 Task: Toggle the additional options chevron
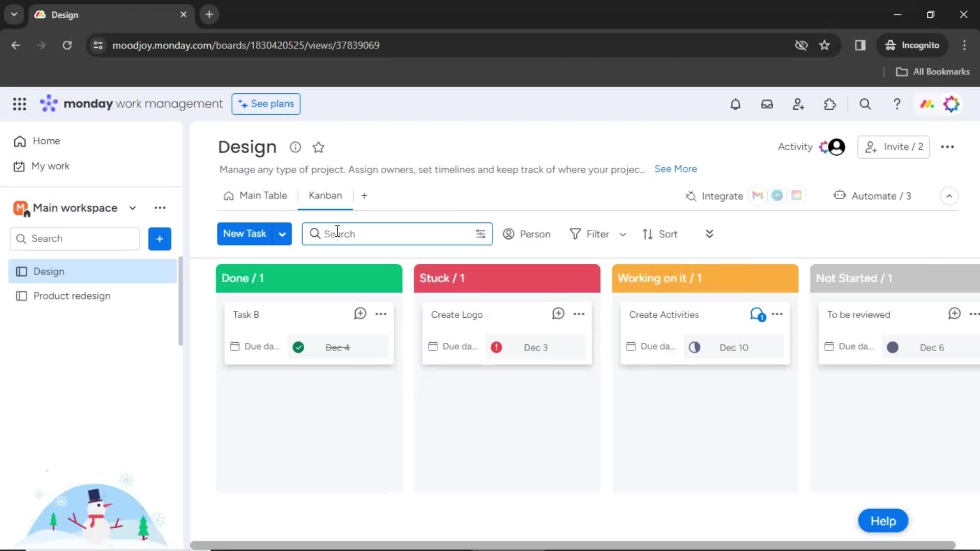tap(709, 234)
